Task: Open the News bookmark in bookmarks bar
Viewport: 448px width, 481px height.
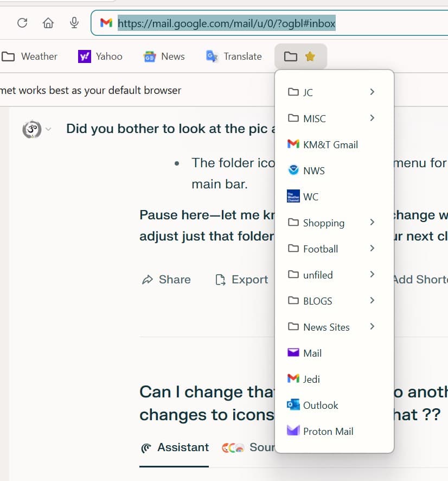Action: [164, 56]
